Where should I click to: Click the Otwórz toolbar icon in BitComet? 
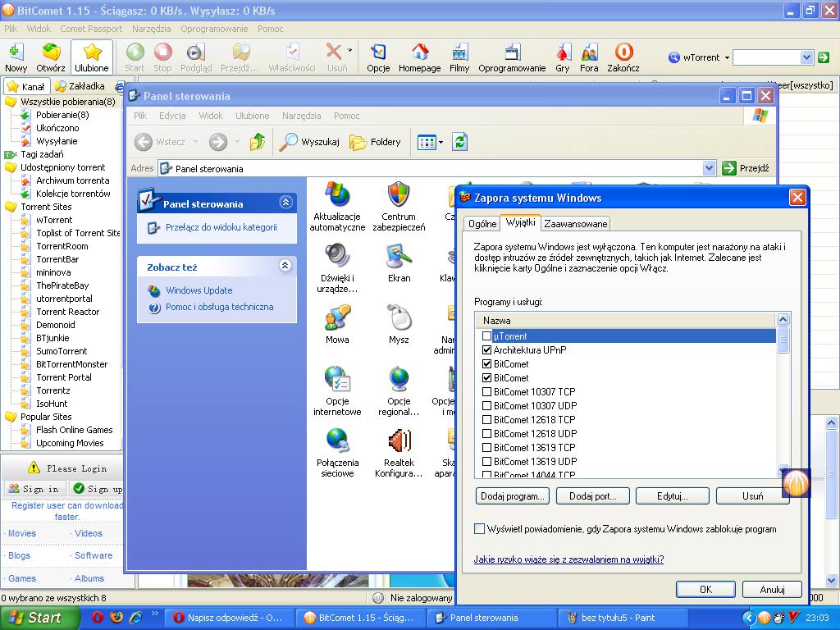tap(51, 57)
